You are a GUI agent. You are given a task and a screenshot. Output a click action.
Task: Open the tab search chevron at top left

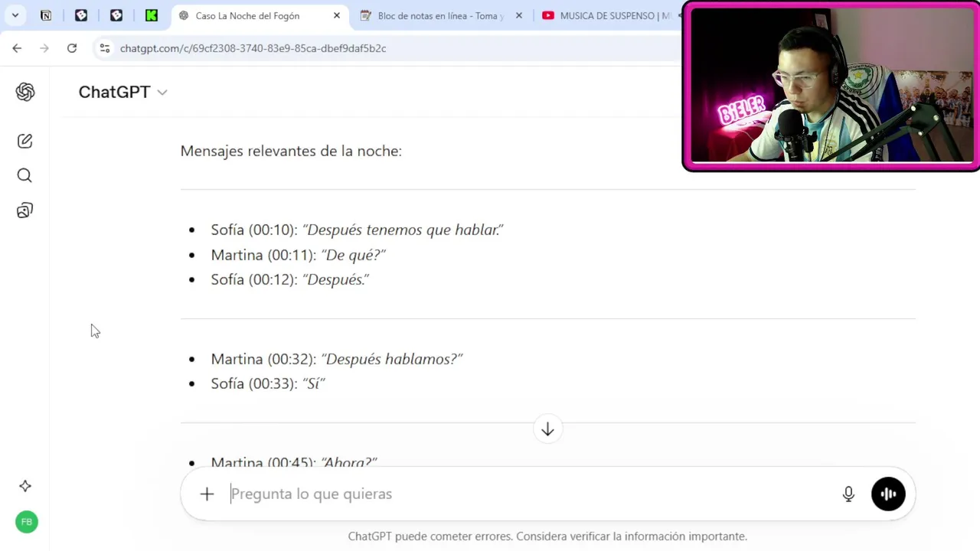tap(15, 15)
